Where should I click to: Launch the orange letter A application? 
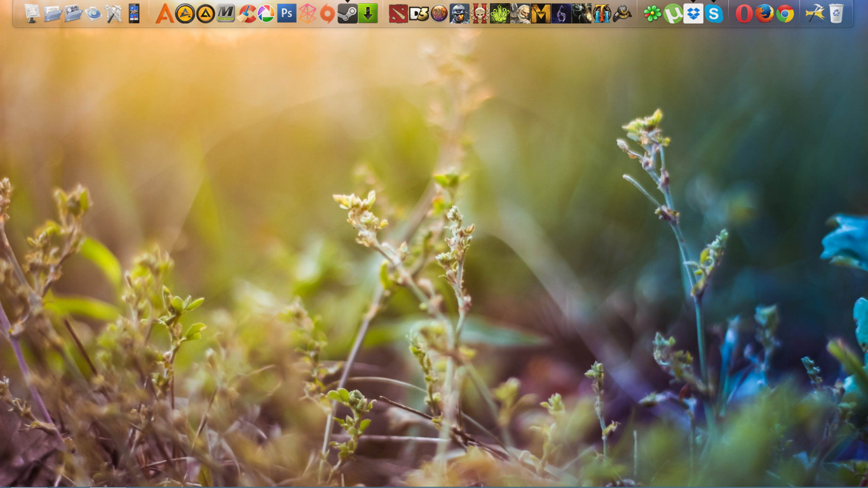[x=165, y=13]
